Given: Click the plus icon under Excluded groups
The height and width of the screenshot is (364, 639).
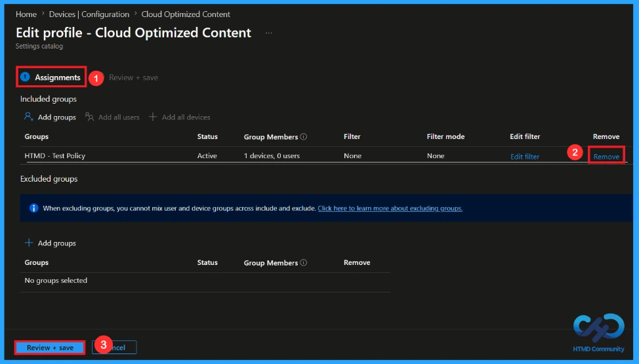Looking at the screenshot, I should click(28, 243).
